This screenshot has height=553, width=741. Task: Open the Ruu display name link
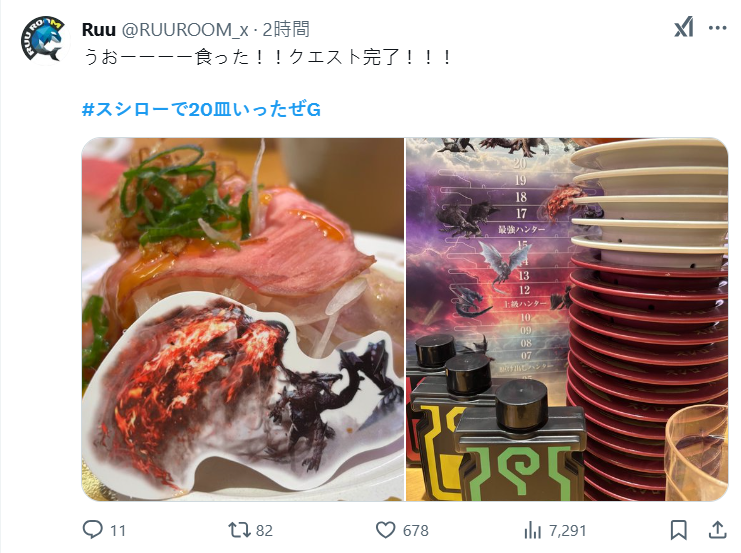pyautogui.click(x=99, y=30)
